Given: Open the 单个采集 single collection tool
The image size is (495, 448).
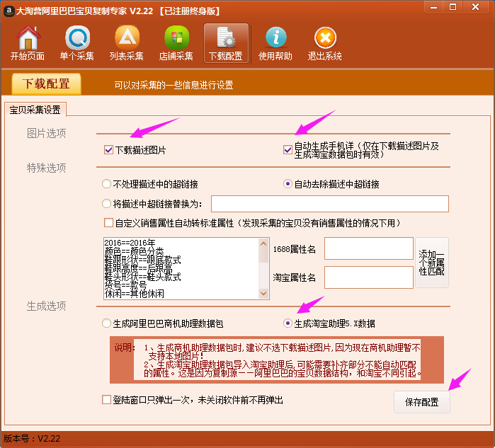Looking at the screenshot, I should tap(77, 44).
